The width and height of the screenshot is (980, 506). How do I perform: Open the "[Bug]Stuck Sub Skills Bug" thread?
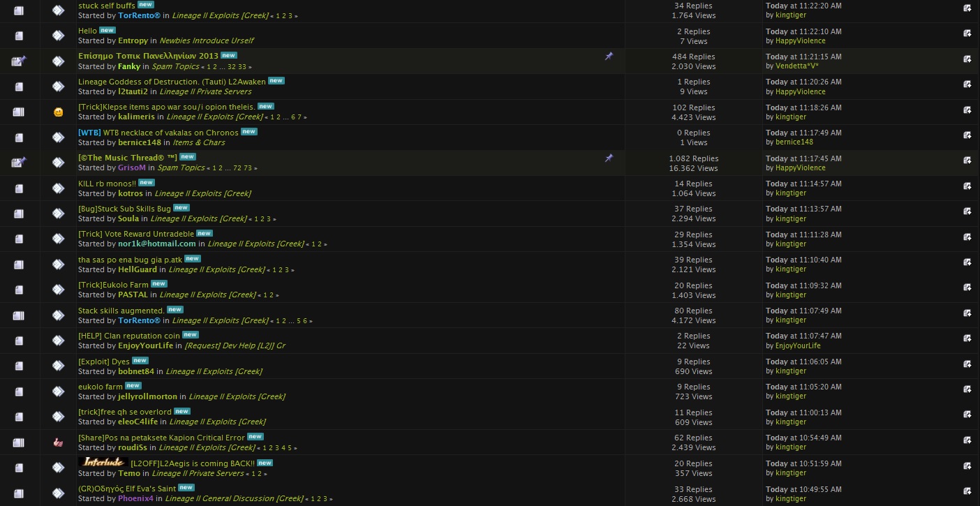(124, 209)
